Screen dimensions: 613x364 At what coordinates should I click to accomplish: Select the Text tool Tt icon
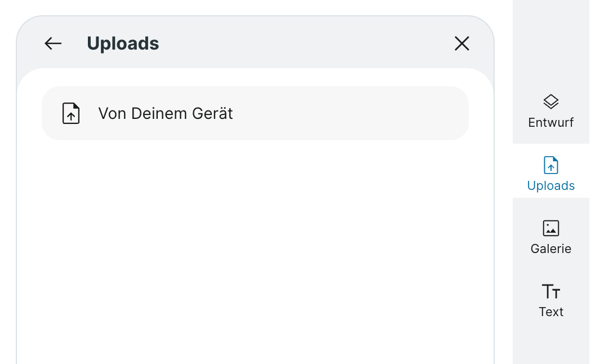pos(551,291)
